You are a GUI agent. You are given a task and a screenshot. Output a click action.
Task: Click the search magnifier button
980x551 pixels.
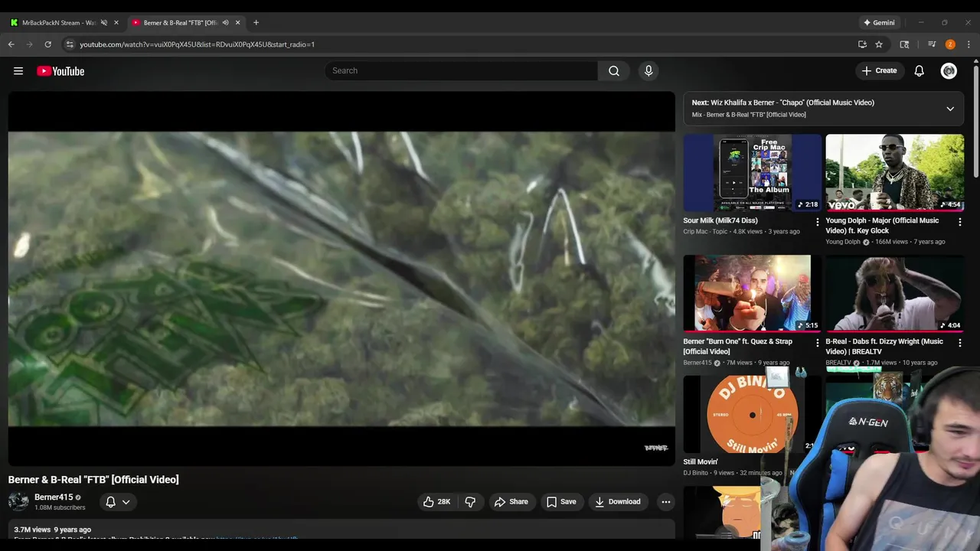click(613, 70)
